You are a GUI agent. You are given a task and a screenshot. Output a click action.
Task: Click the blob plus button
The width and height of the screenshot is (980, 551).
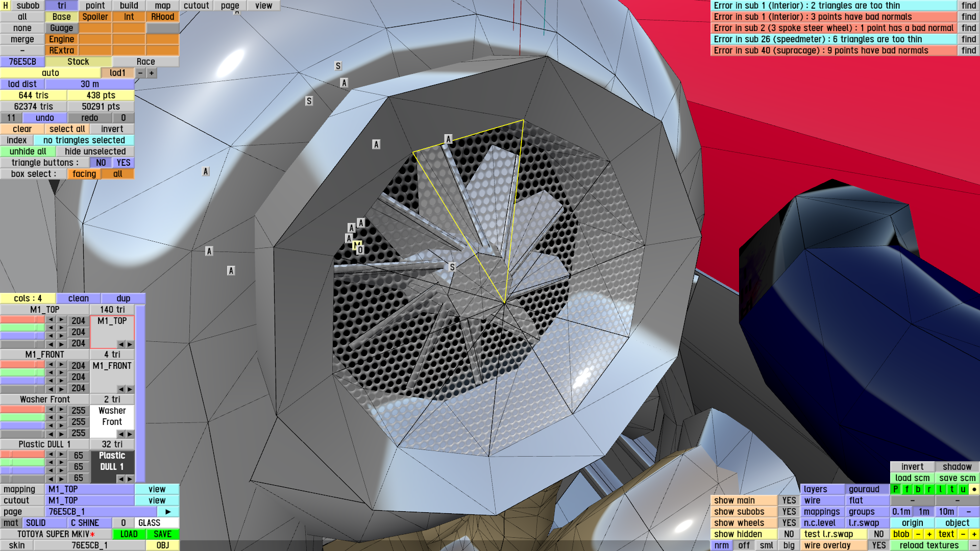[x=929, y=534]
